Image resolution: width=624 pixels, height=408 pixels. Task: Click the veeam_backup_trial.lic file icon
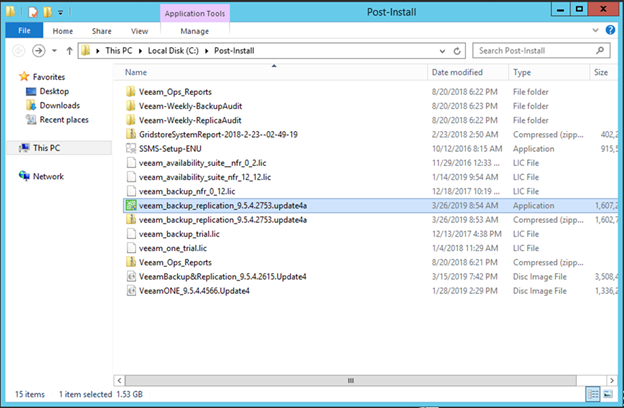131,234
